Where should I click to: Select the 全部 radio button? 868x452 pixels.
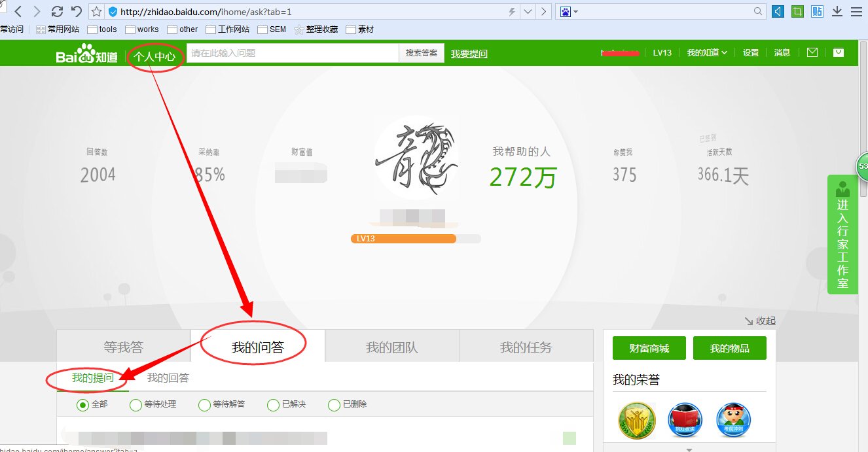[84, 404]
